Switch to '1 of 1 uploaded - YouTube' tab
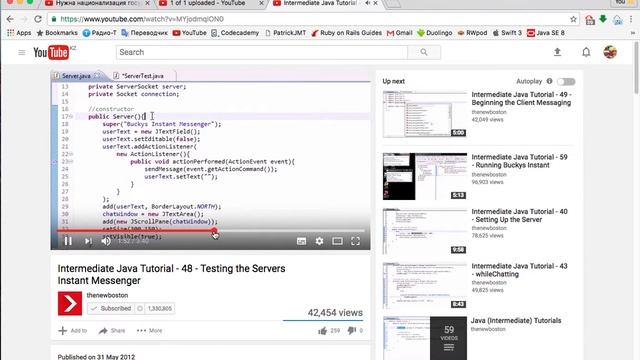 point(207,3)
